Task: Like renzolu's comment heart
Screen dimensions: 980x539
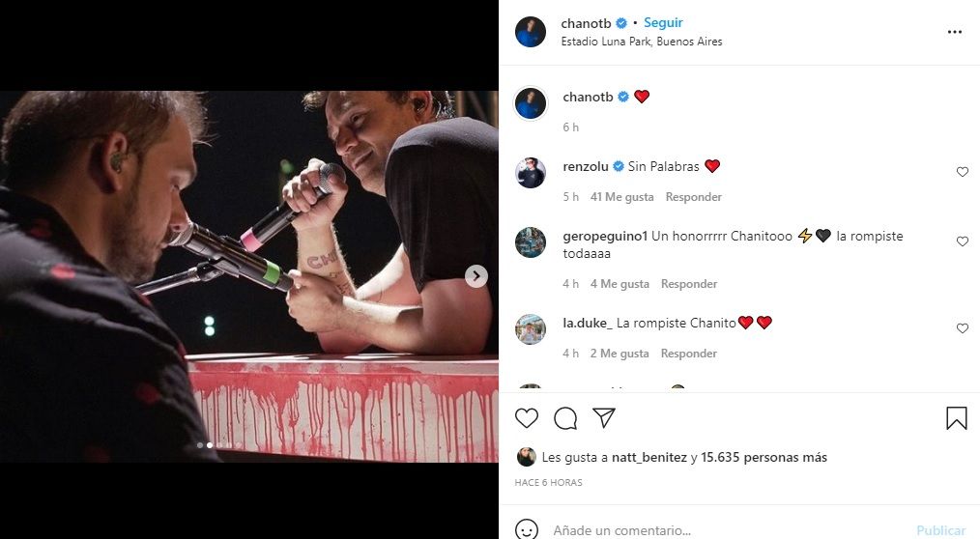Action: tap(963, 172)
